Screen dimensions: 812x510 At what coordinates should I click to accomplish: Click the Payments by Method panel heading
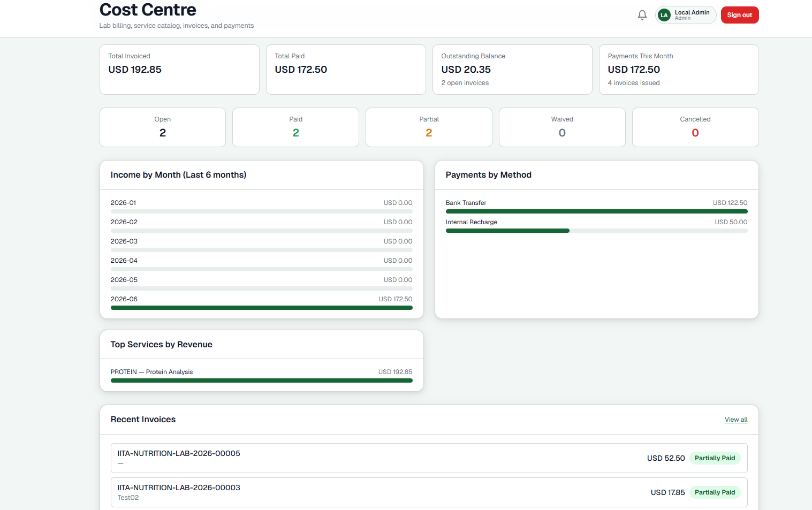tap(489, 175)
